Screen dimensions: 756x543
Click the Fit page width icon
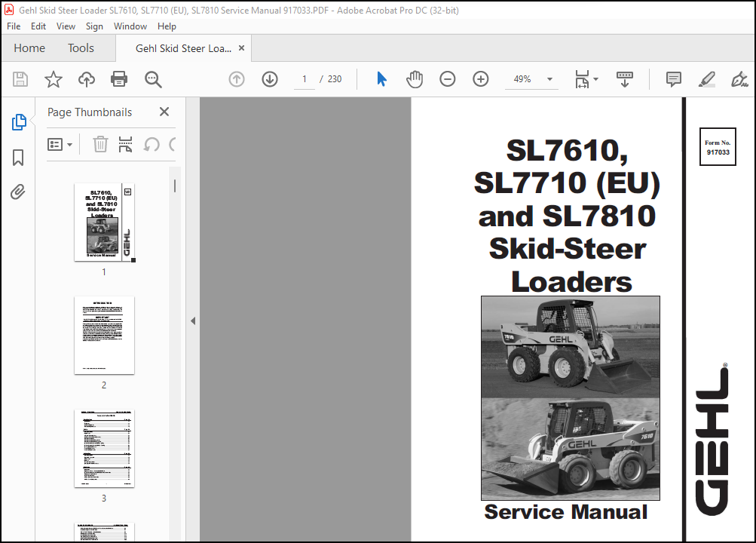coord(582,79)
